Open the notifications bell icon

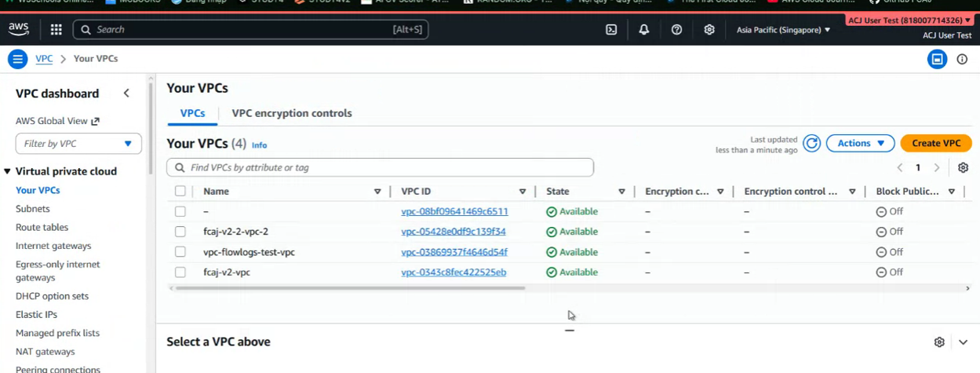click(x=644, y=30)
